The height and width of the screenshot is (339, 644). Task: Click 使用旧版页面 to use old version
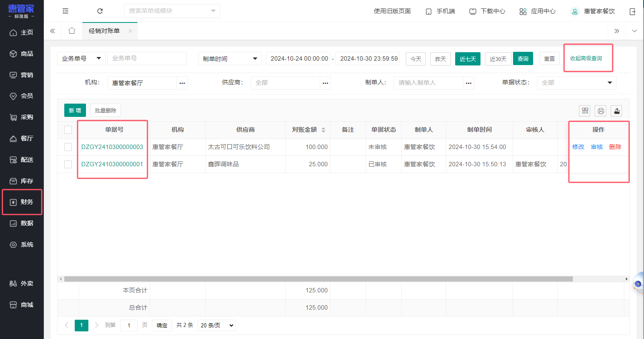(x=392, y=11)
